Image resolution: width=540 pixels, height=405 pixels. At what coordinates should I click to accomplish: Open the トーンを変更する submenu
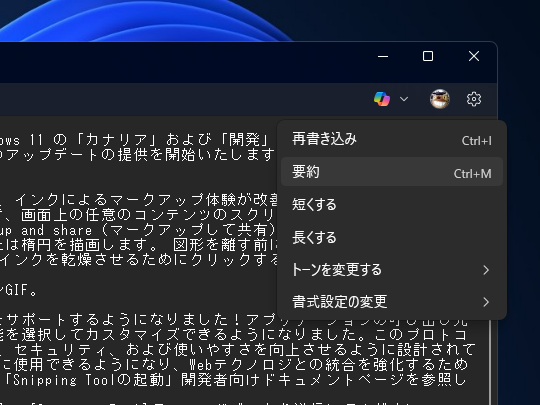coord(392,270)
